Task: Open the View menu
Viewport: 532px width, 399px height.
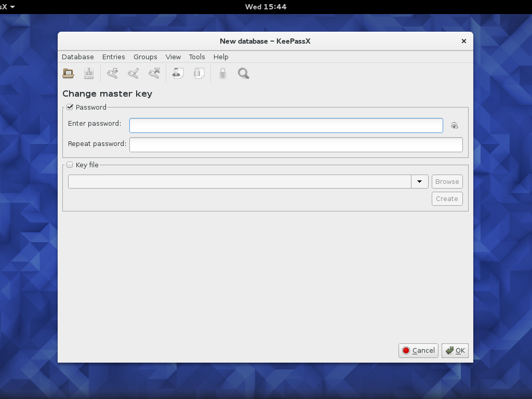Action: click(173, 57)
